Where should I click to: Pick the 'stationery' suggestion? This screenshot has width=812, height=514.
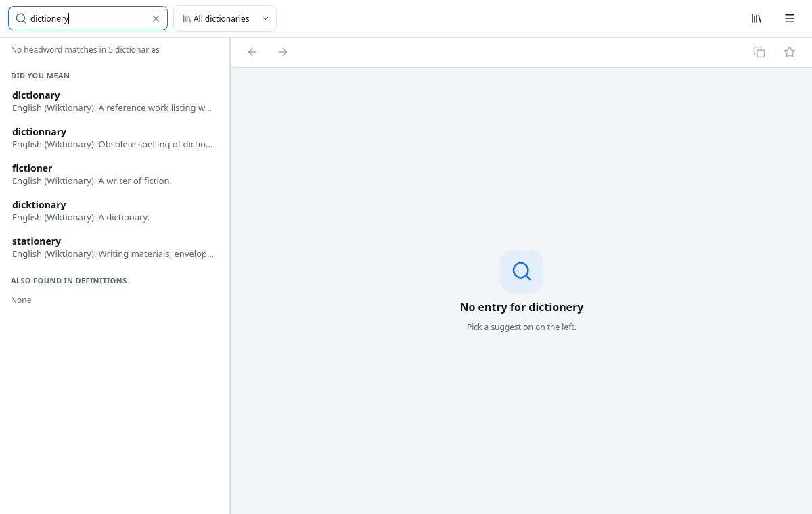coord(114,248)
